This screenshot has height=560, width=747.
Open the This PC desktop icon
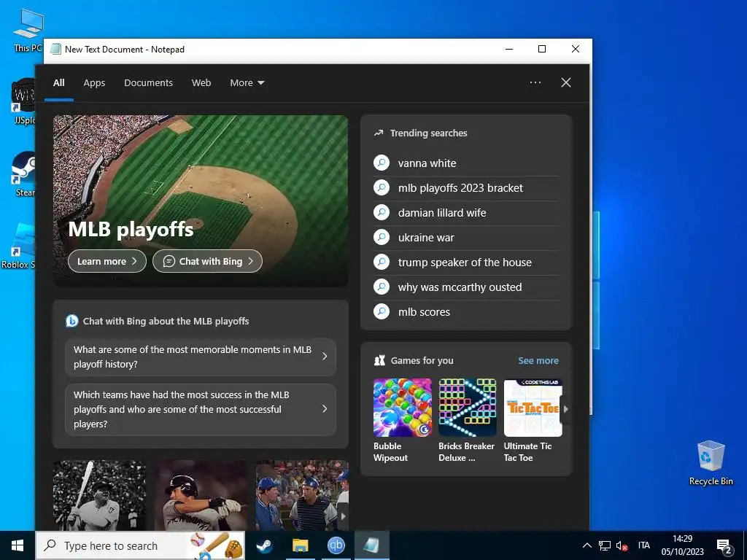28,30
